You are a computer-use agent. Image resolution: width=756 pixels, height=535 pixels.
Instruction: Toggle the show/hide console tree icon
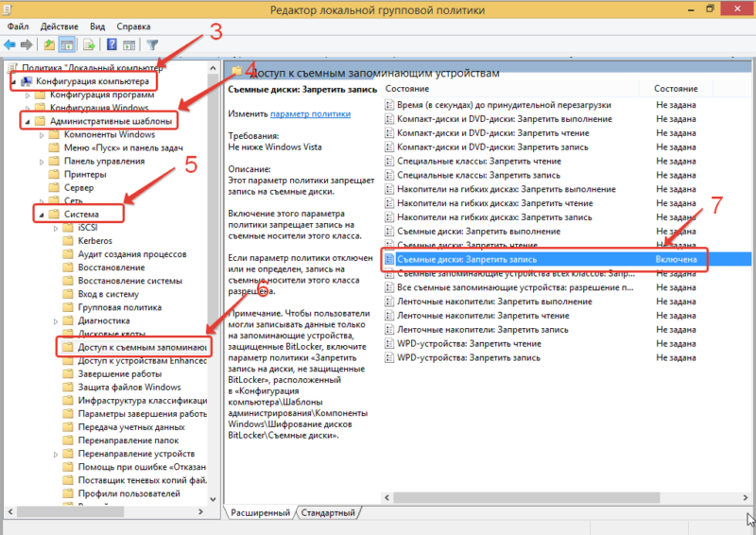(67, 44)
